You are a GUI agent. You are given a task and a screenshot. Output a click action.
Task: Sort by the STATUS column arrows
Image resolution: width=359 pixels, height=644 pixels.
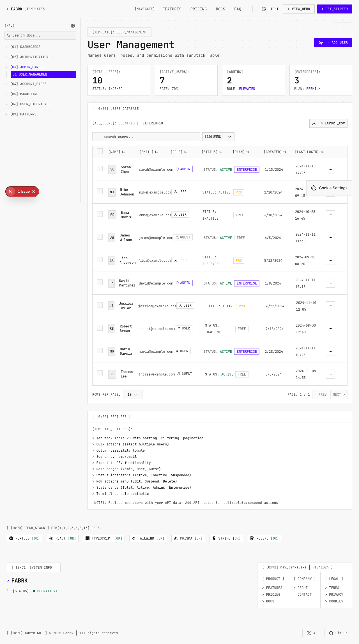tap(220, 152)
